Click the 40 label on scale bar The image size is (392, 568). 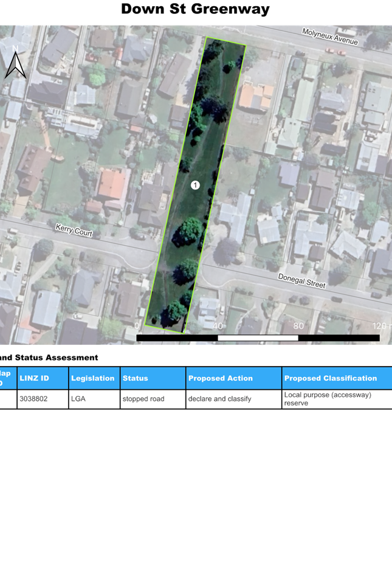coord(218,326)
